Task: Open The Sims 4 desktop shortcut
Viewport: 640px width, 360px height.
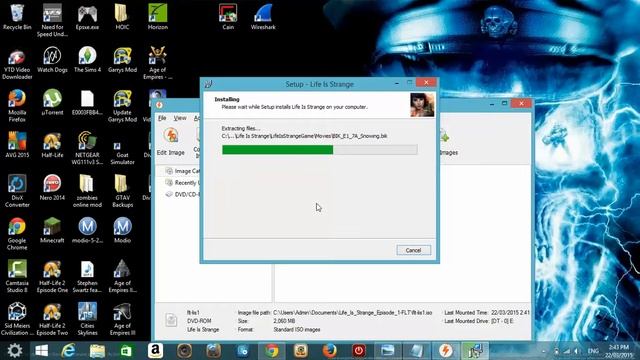Action: click(87, 60)
